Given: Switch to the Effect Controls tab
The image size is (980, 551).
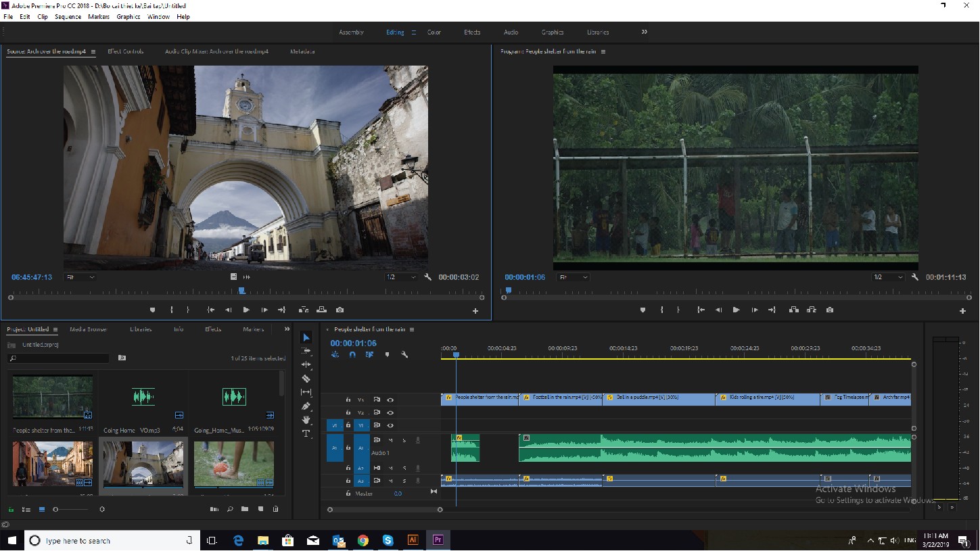Looking at the screenshot, I should pos(126,51).
